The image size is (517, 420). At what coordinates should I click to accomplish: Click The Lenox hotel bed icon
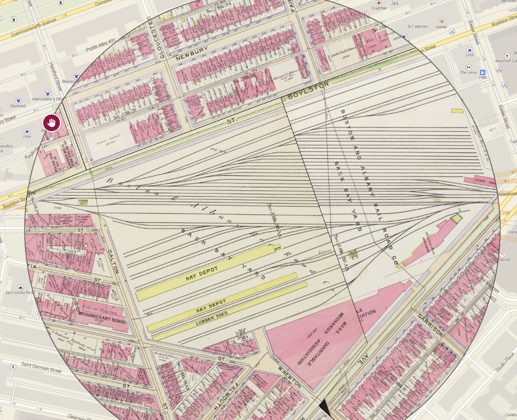[x=469, y=68]
